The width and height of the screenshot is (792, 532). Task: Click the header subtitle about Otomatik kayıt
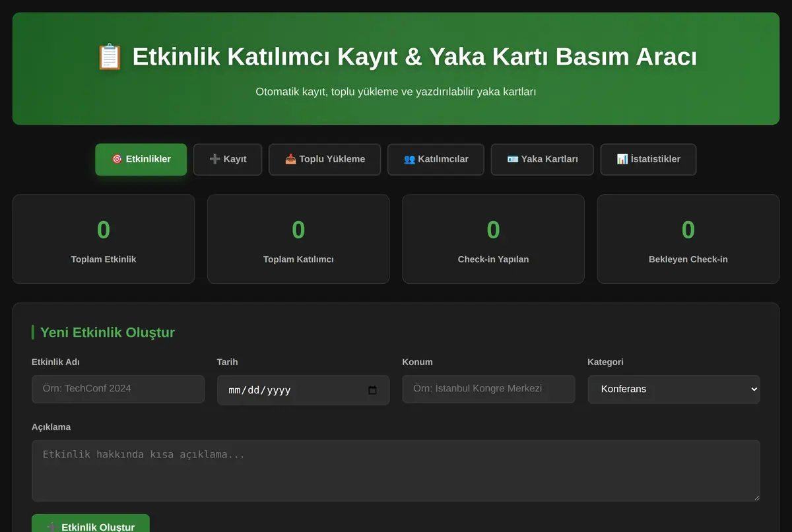click(396, 92)
